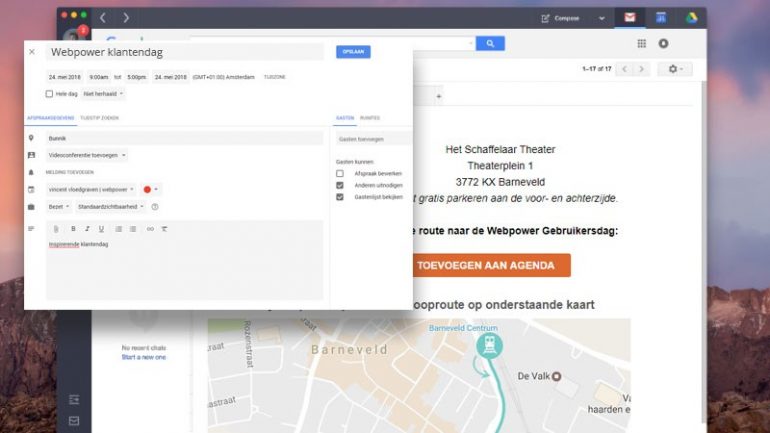This screenshot has height=433, width=770.
Task: Click the Compose pencil icon
Action: coord(545,18)
